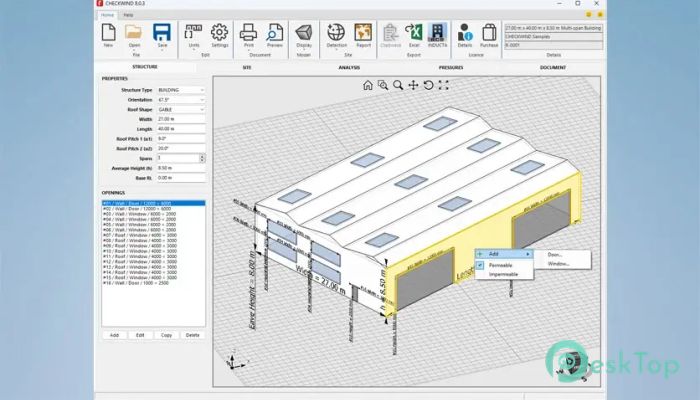
Task: Select opening #01 / Wall / Door
Action: 154,203
